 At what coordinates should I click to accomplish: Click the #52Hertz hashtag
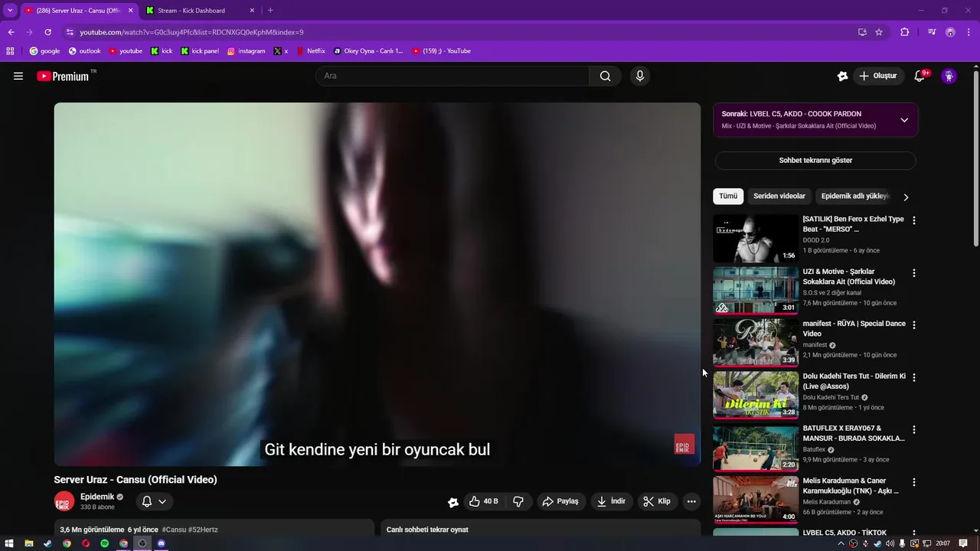point(204,530)
